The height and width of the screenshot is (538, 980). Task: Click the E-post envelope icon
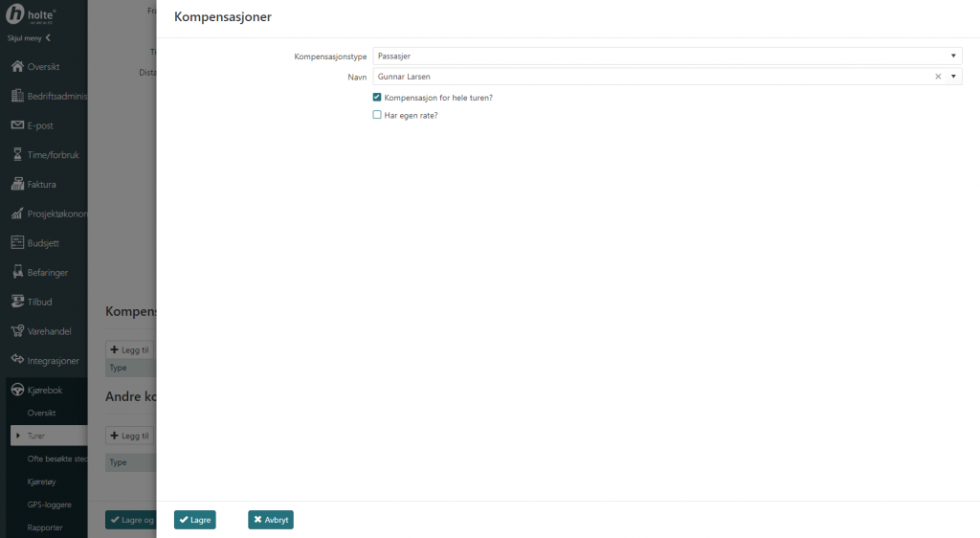[x=17, y=125]
